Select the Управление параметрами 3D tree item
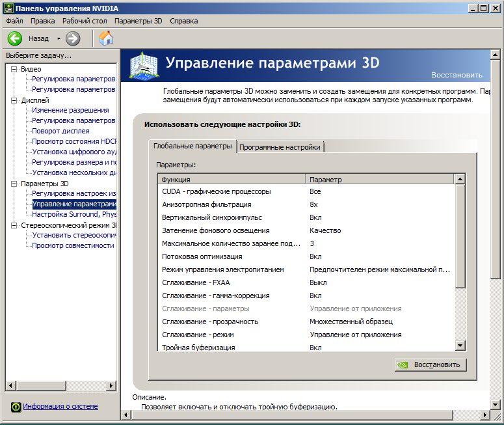This screenshot has height=425, width=504. point(74,204)
